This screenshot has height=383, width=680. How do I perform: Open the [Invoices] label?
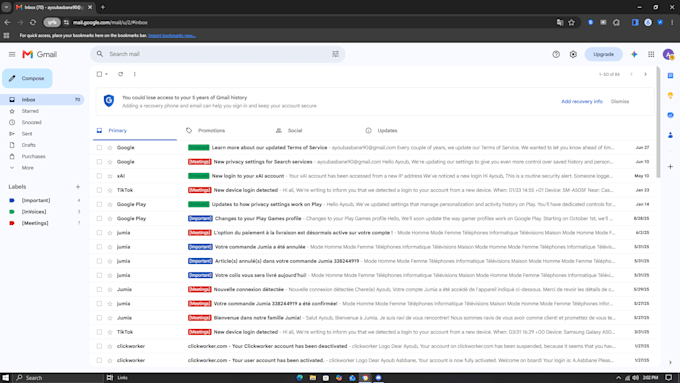pyautogui.click(x=34, y=212)
